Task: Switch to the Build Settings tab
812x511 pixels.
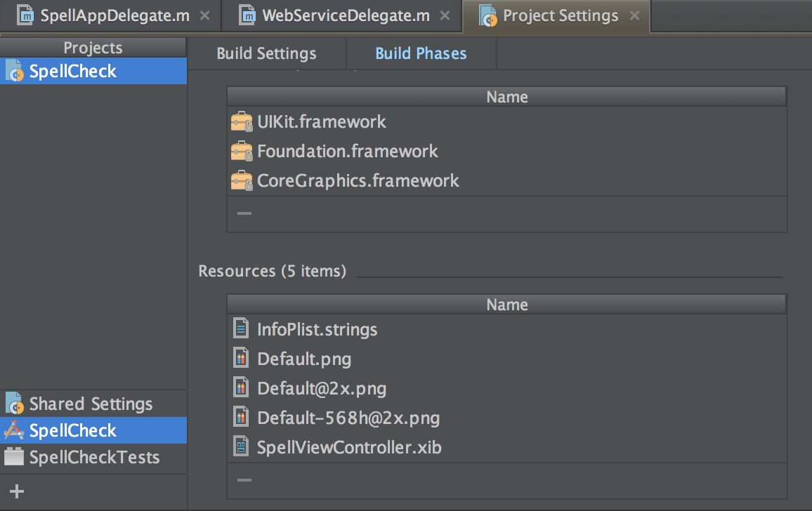Action: (267, 53)
